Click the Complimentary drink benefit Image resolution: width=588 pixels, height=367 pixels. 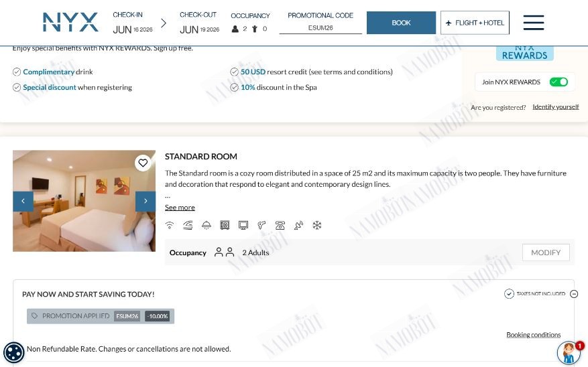click(x=58, y=72)
